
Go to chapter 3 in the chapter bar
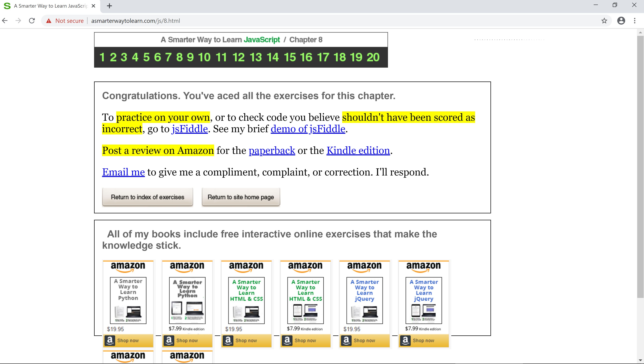click(x=124, y=57)
